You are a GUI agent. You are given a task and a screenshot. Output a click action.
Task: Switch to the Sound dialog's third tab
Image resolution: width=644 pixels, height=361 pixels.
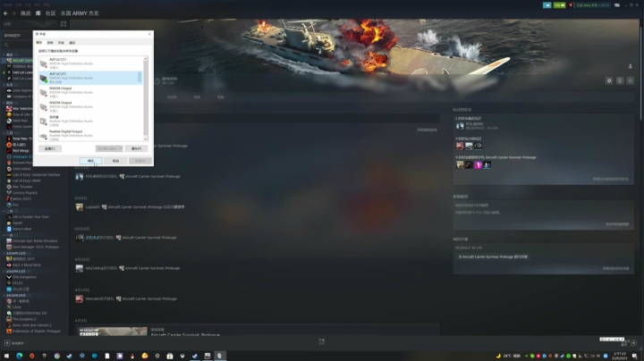click(61, 43)
